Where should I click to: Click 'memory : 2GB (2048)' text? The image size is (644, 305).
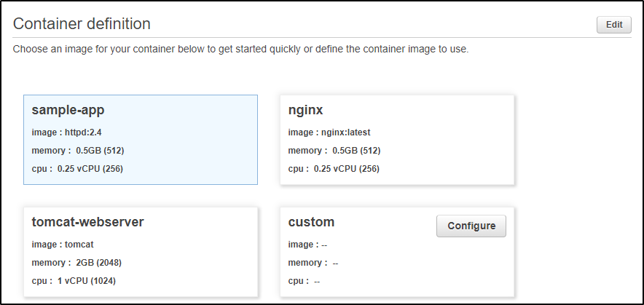pos(76,263)
